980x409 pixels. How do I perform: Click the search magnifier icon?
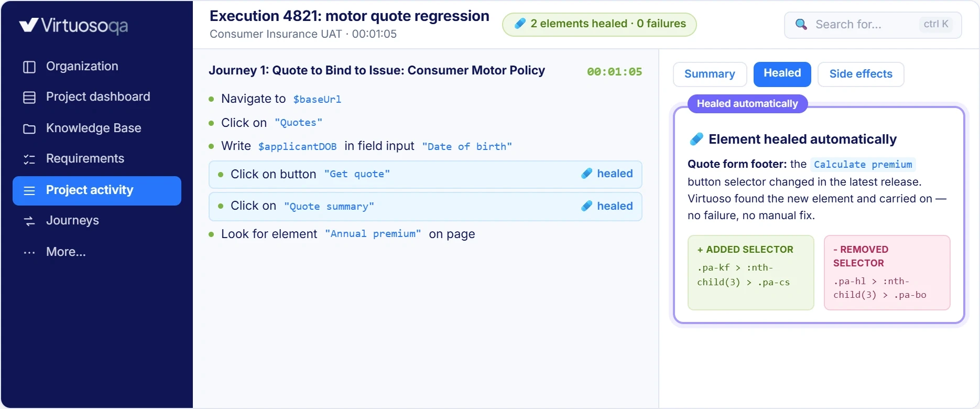pos(801,24)
